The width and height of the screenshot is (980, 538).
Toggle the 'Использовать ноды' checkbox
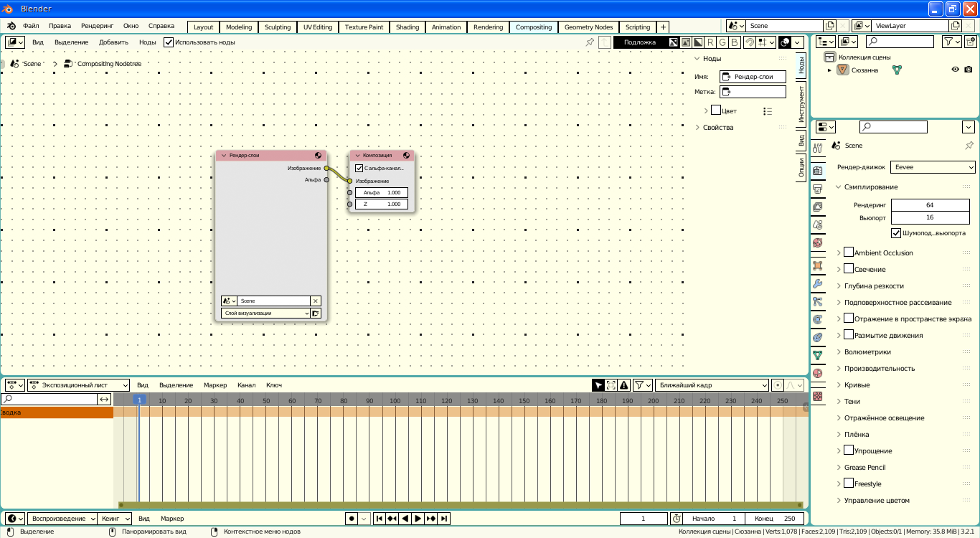(169, 42)
